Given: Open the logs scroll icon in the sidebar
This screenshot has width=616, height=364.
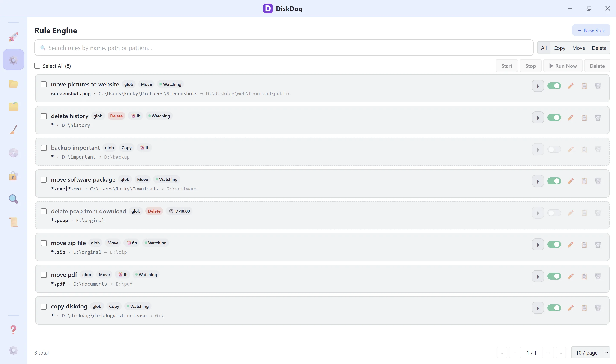Looking at the screenshot, I should pos(14,222).
